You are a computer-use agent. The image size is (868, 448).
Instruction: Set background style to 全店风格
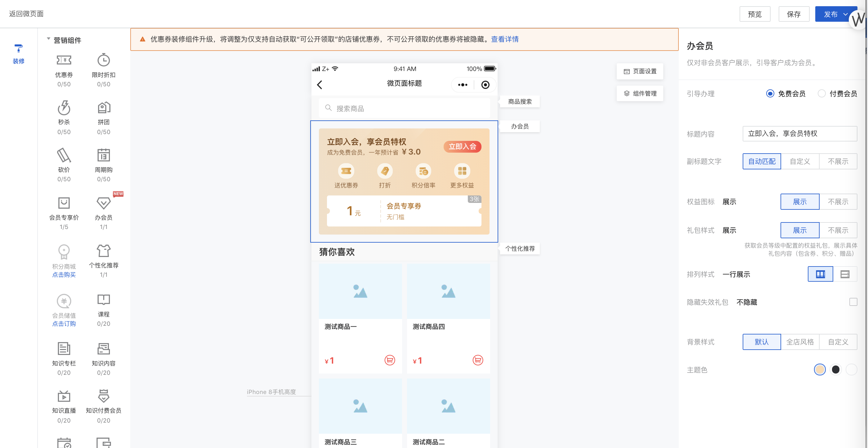[x=800, y=342]
